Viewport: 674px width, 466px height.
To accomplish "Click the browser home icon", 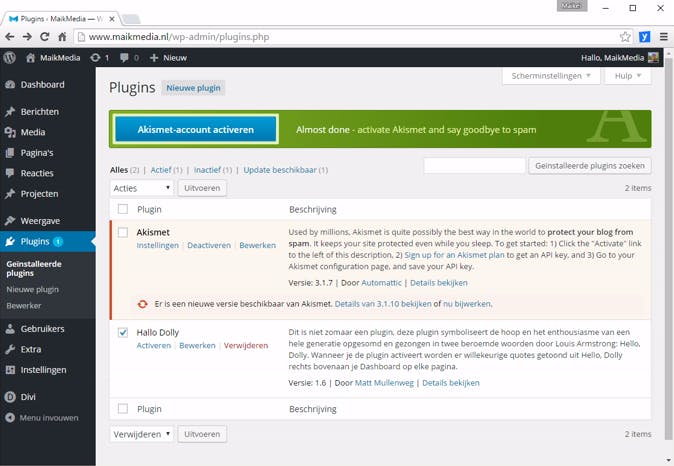I will click(x=62, y=37).
